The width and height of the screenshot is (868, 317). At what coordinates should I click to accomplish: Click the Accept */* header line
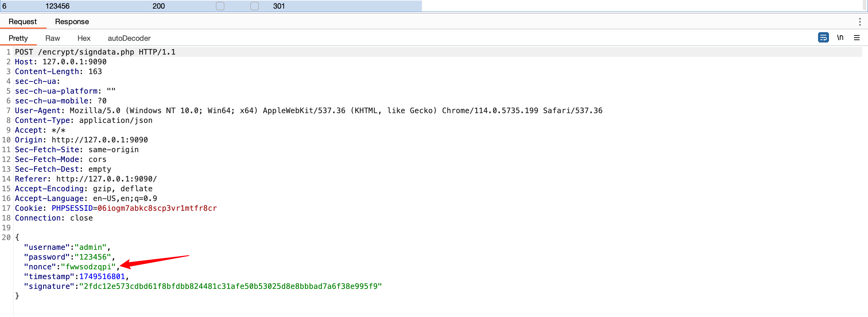tap(40, 130)
